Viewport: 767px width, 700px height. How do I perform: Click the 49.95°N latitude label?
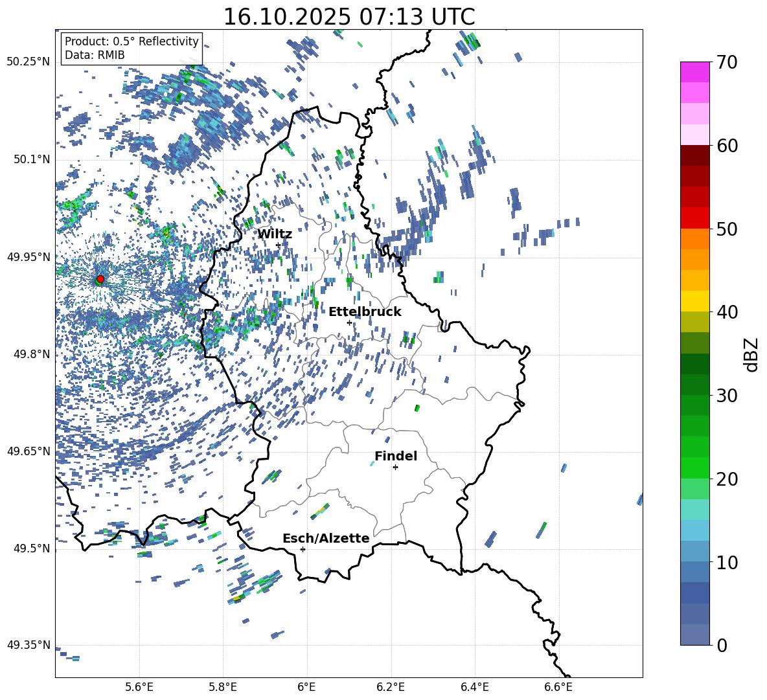coord(29,257)
